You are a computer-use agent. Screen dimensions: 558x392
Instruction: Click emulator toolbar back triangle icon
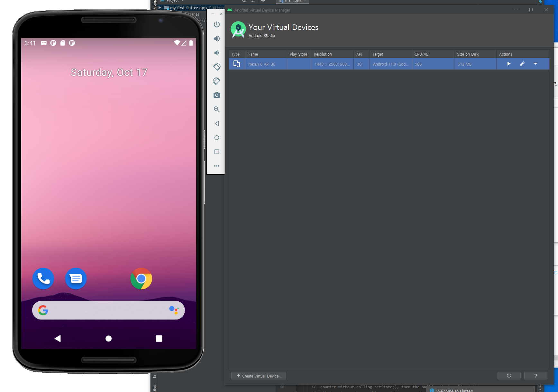217,123
